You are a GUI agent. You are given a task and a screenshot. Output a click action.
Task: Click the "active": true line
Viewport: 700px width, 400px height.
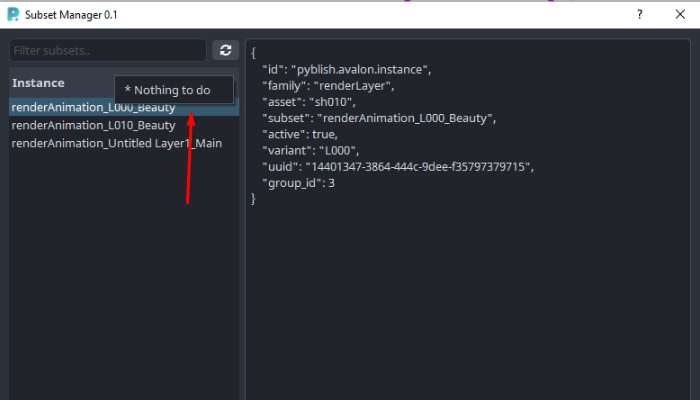(300, 134)
